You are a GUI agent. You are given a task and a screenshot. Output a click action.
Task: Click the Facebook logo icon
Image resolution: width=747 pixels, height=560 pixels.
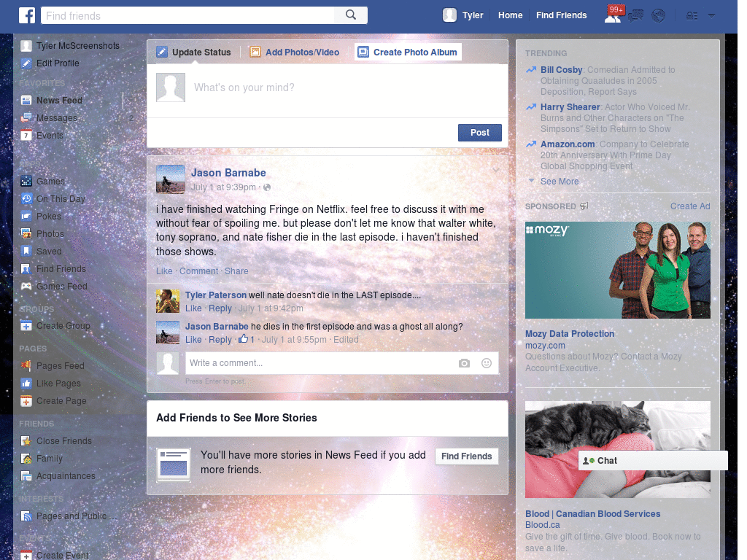pos(27,15)
